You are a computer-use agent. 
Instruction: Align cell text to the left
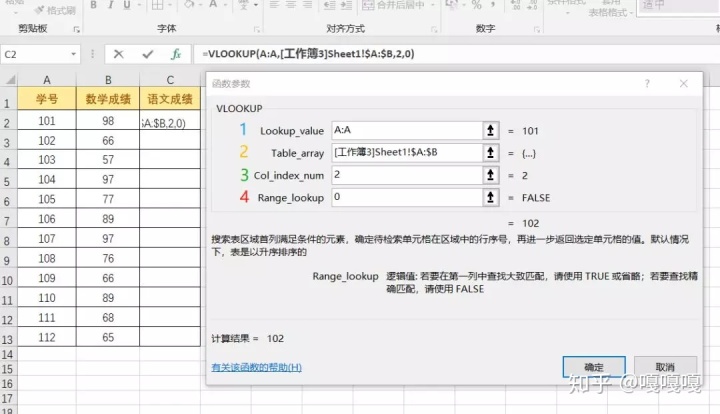[x=274, y=5]
